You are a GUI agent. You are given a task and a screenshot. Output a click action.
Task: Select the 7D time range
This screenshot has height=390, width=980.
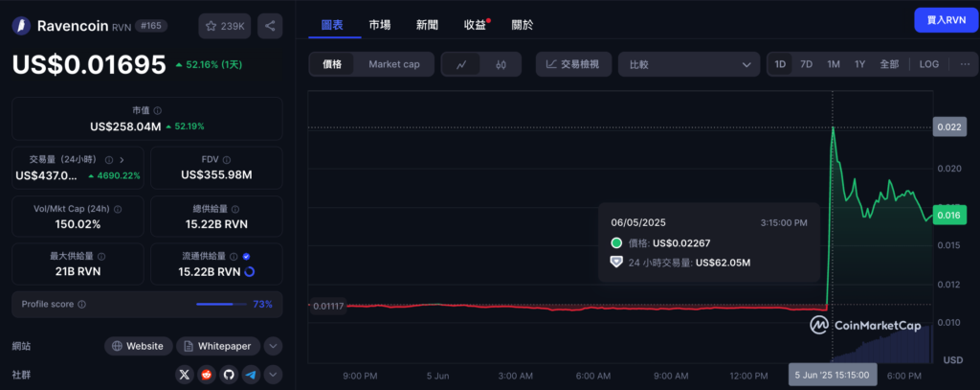pyautogui.click(x=806, y=64)
